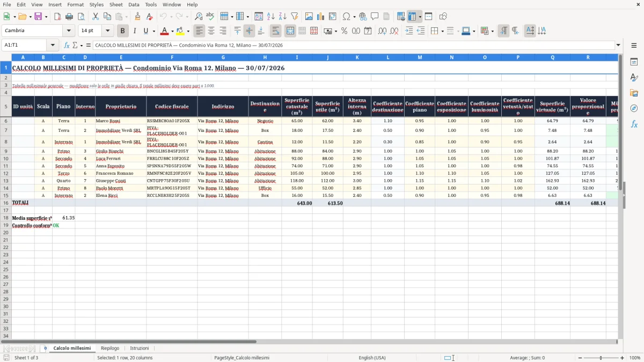This screenshot has height=362, width=644.
Task: Open the Data menu
Action: tap(134, 4)
